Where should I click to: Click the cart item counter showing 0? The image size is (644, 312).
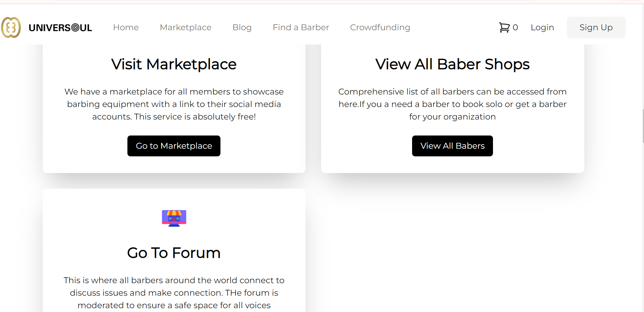515,27
